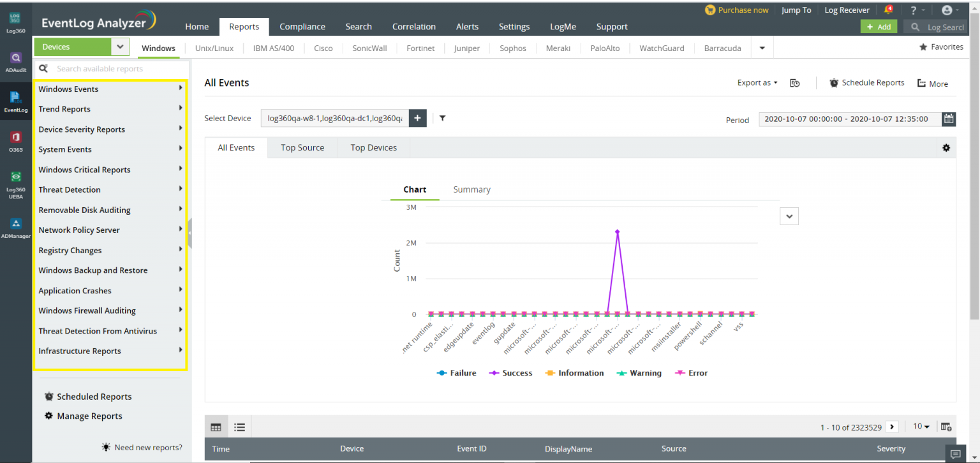Click the filter funnel icon beside device selector
Viewport: 980px width, 463px height.
442,118
